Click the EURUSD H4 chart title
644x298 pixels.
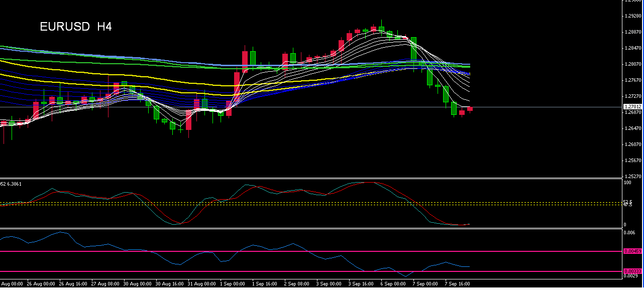point(75,27)
